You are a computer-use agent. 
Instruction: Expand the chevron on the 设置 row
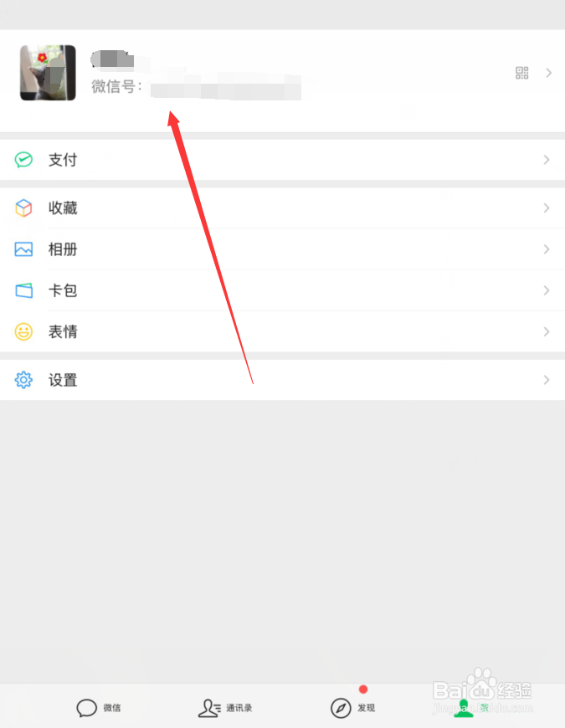[547, 380]
